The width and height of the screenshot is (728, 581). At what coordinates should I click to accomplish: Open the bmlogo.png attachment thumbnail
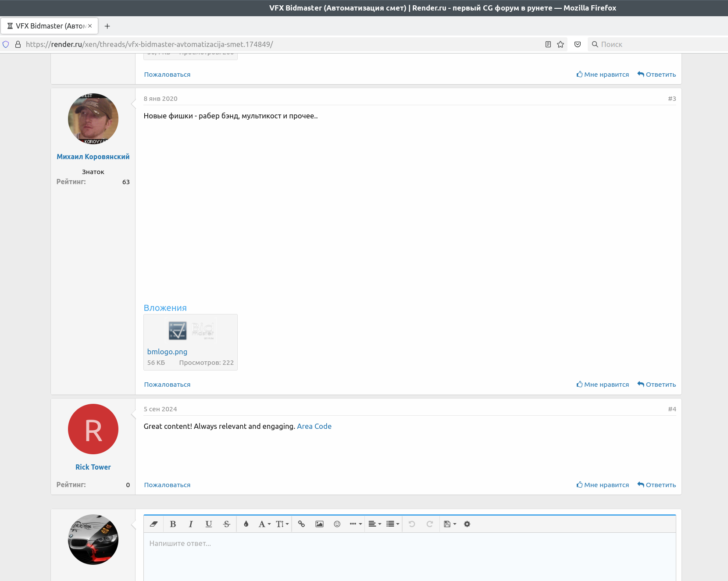click(191, 330)
